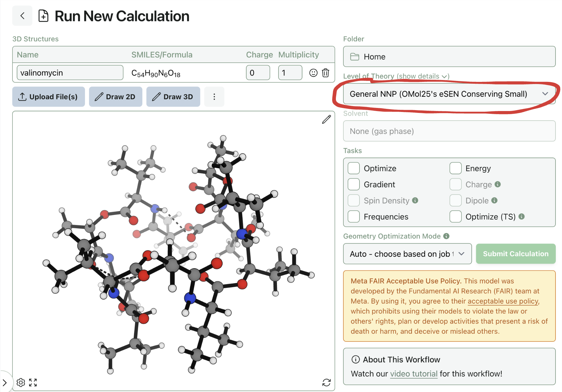
Task: Click the smiley face icon in structure row
Action: 313,73
